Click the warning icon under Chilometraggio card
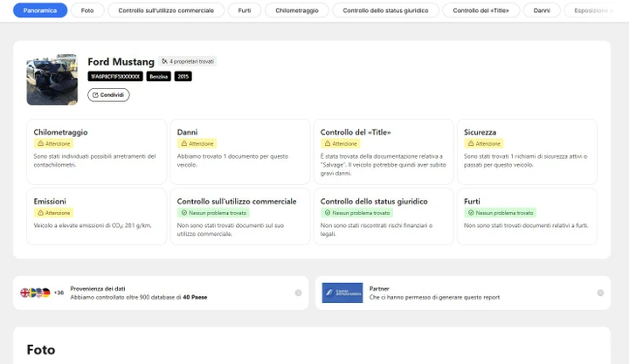Image resolution: width=629 pixels, height=364 pixels. 39,143
